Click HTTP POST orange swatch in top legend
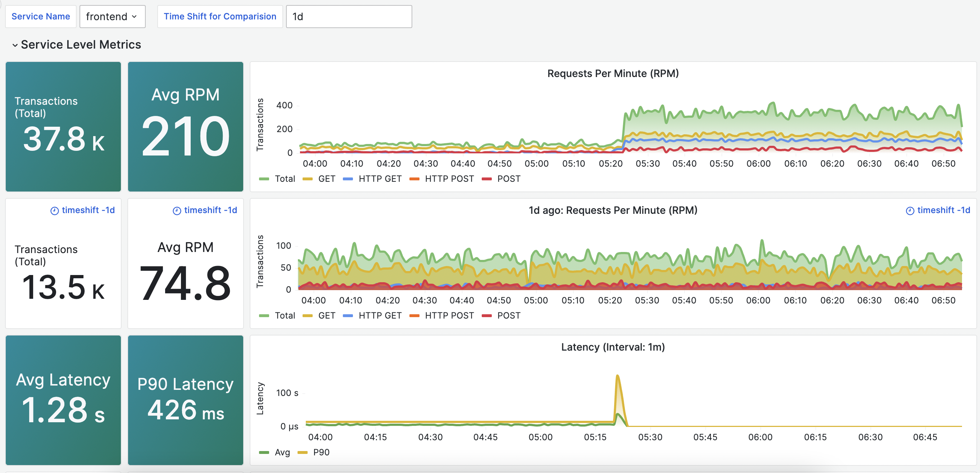Viewport: 980px width, 473px height. 414,179
